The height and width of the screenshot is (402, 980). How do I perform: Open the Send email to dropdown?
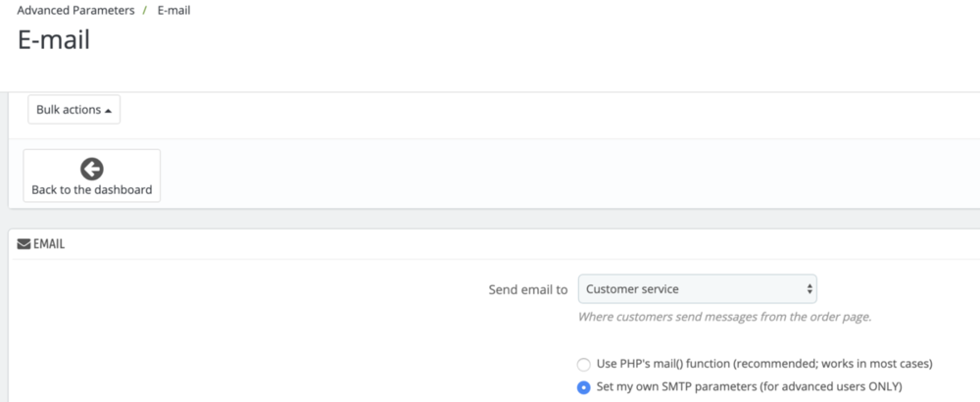click(697, 289)
